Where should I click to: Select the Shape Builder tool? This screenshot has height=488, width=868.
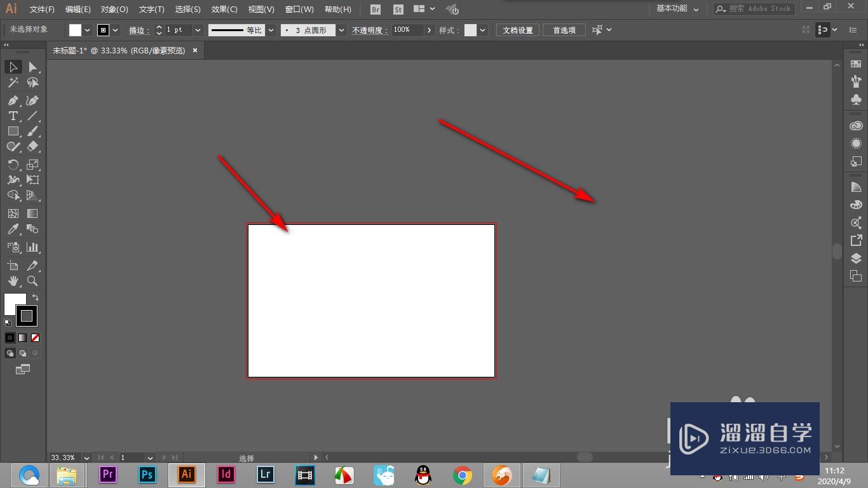pyautogui.click(x=13, y=195)
